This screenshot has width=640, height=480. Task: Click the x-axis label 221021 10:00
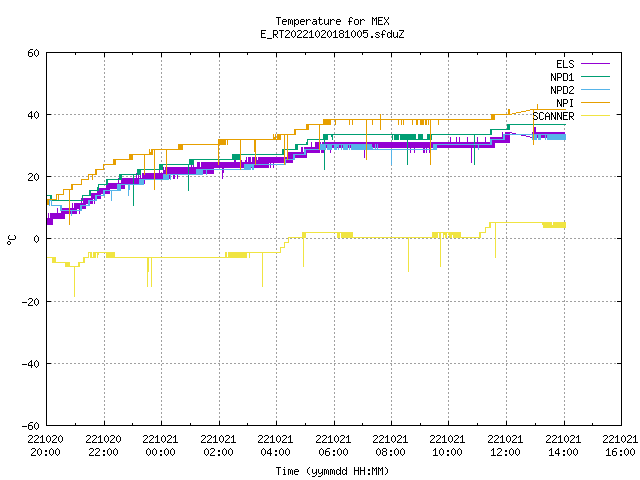tap(448, 446)
